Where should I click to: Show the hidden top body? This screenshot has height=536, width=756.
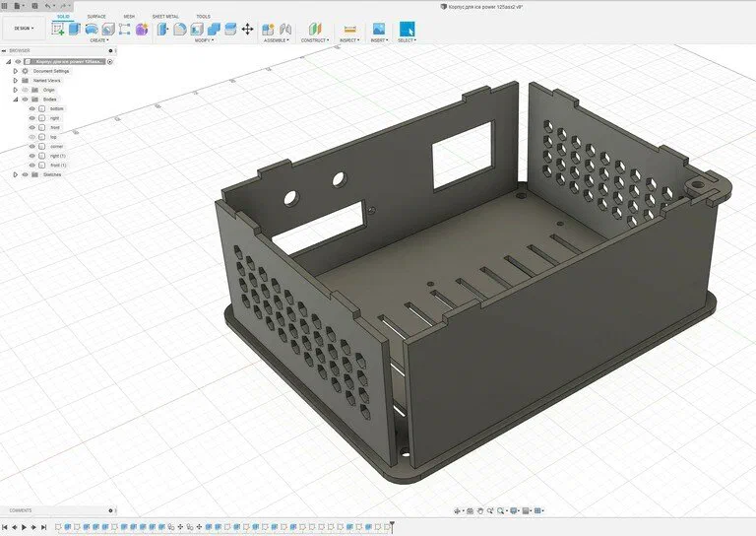pyautogui.click(x=32, y=137)
